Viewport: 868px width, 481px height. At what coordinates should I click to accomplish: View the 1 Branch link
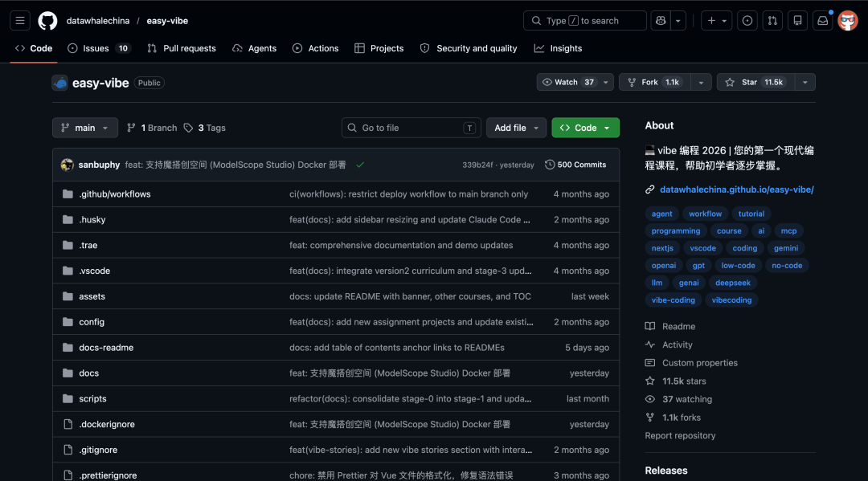[x=152, y=128]
